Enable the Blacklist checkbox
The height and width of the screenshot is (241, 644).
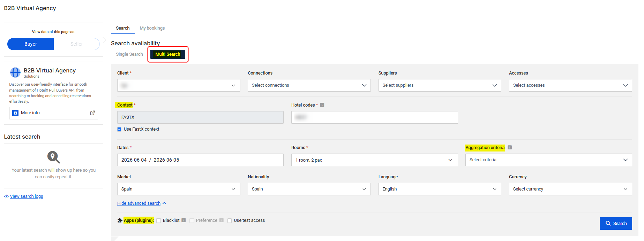click(158, 220)
